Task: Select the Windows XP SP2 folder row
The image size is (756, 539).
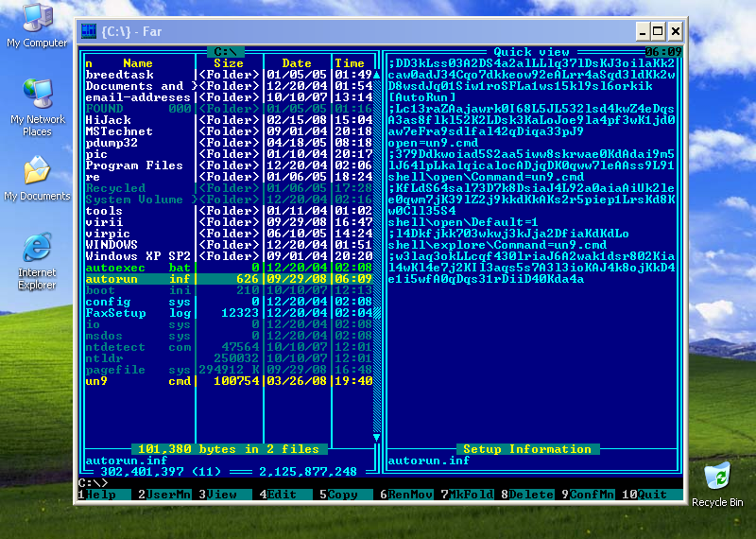Action: tap(229, 256)
